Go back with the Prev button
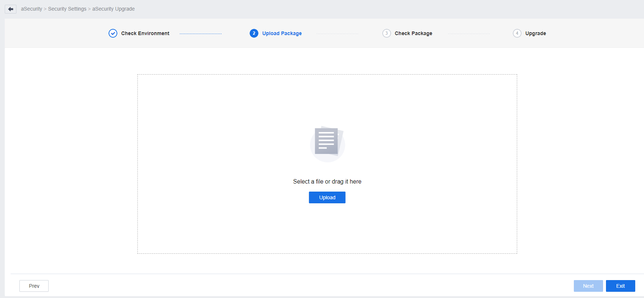 click(34, 286)
